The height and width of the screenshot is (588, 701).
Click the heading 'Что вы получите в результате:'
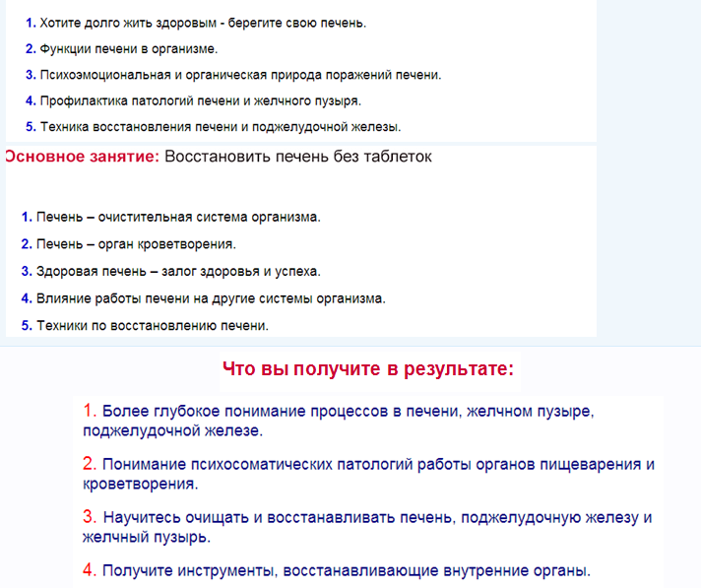pyautogui.click(x=368, y=369)
